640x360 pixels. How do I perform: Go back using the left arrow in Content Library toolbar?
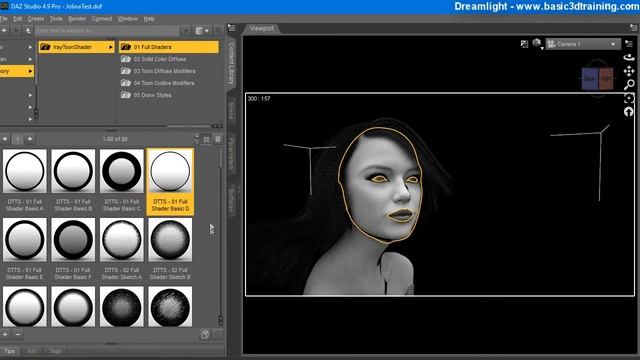4,31
